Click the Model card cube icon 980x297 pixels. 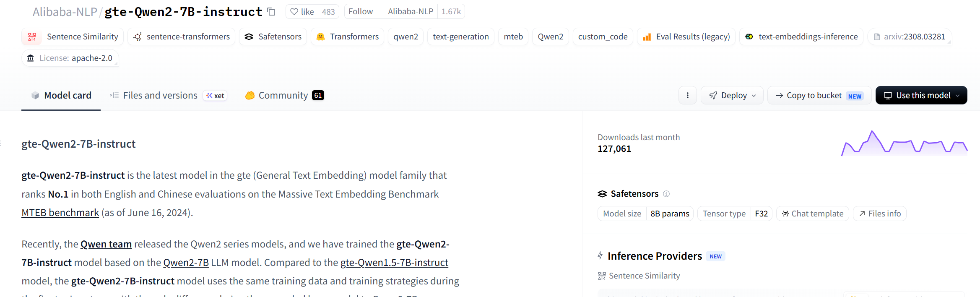[35, 96]
